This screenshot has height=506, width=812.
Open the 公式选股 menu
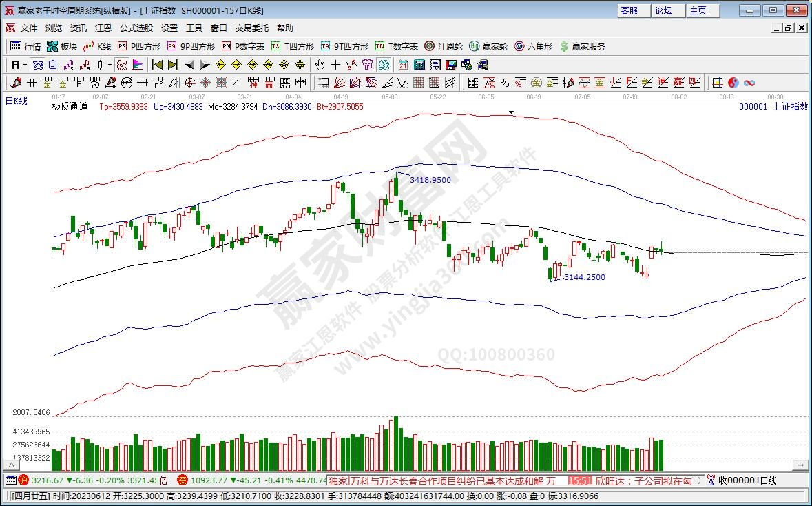[x=136, y=28]
